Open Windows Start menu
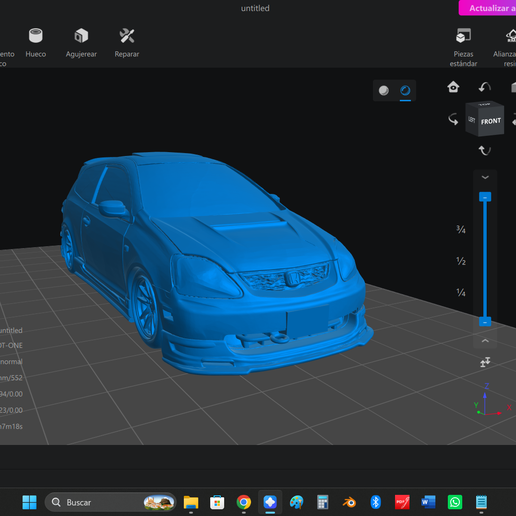The image size is (516, 516). [29, 502]
